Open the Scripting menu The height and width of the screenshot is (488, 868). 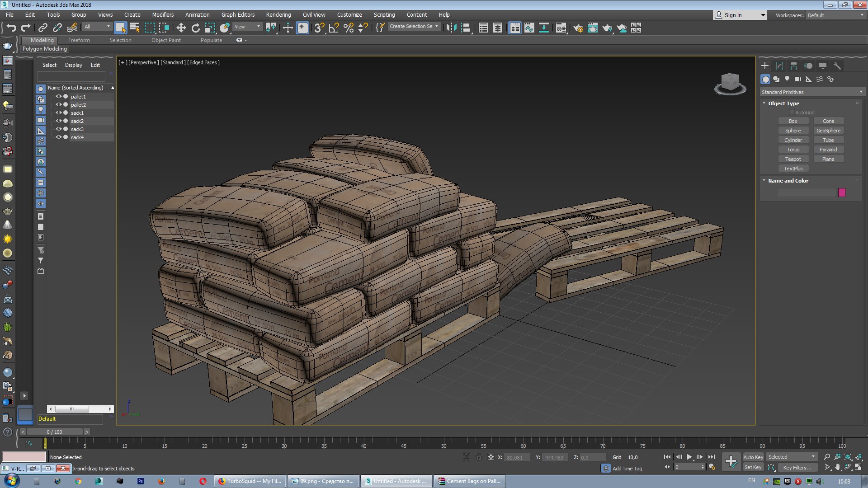[384, 14]
